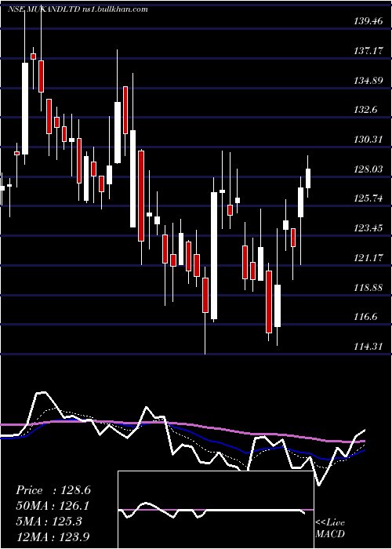Click the 118.88 price axis label
The image size is (392, 549).
tap(368, 288)
